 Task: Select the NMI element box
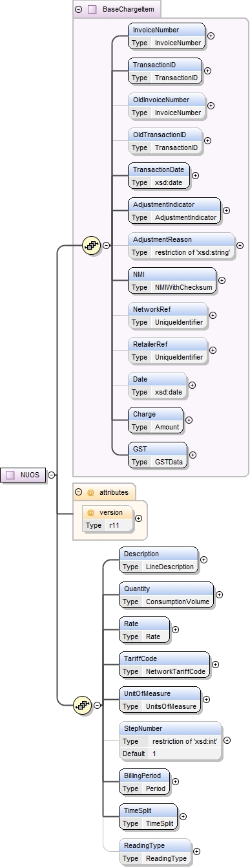pos(172,281)
